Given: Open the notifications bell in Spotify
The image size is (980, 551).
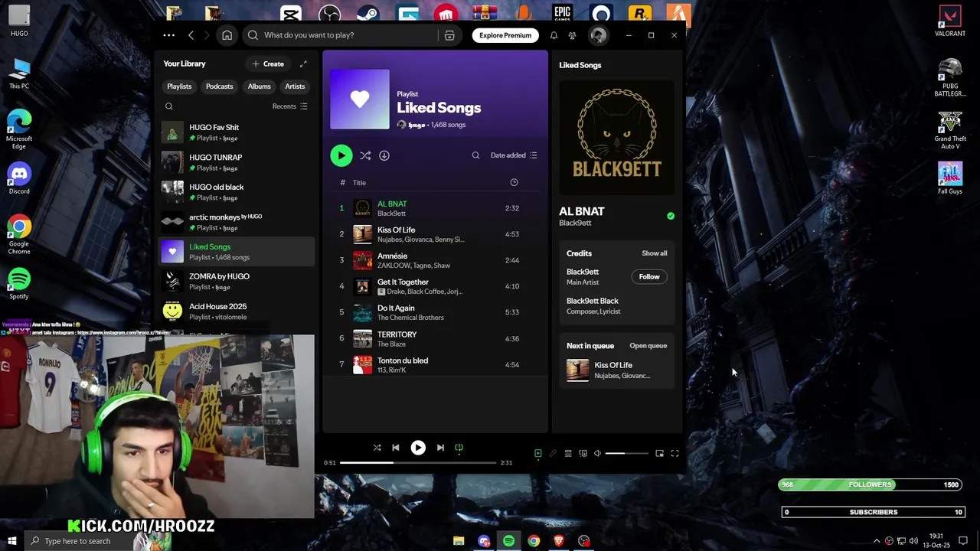Looking at the screenshot, I should 554,35.
